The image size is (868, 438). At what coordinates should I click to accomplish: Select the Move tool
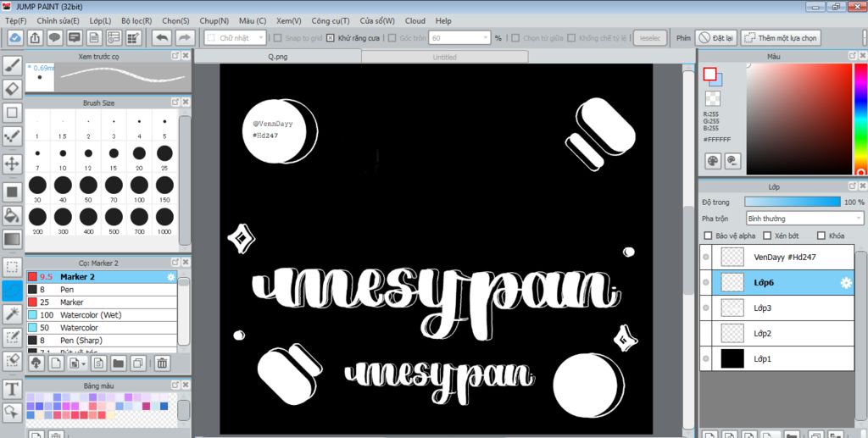point(12,164)
